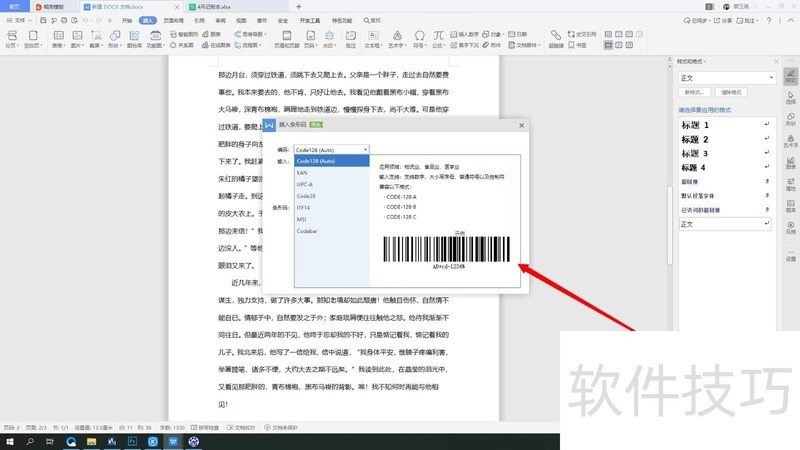
Task: Insert a chart (图表)
Action: click(x=211, y=34)
